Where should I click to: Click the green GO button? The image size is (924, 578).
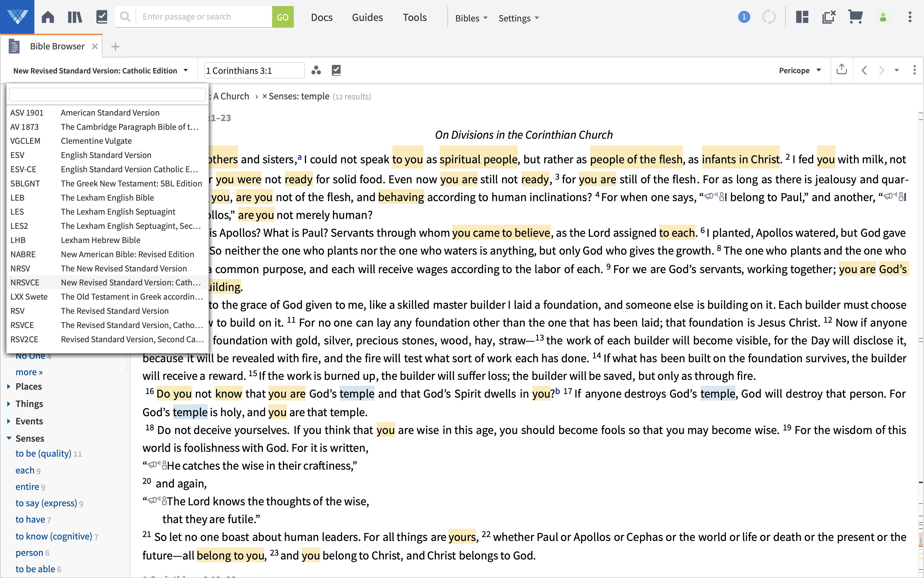282,17
